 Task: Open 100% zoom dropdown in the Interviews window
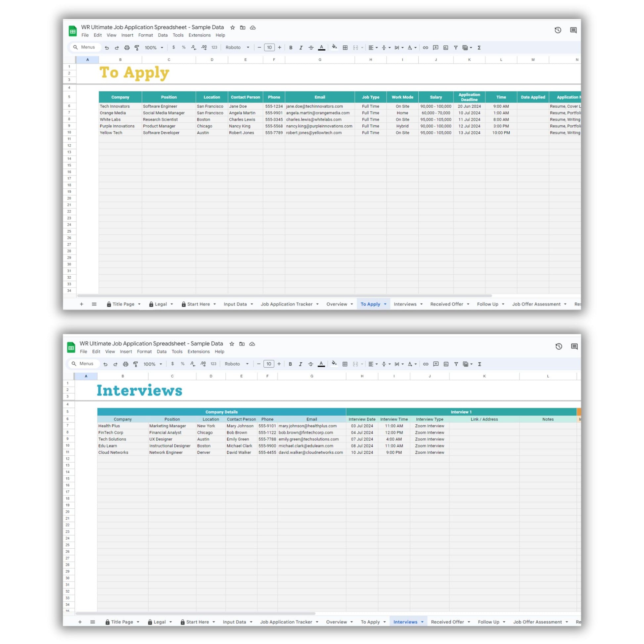153,364
